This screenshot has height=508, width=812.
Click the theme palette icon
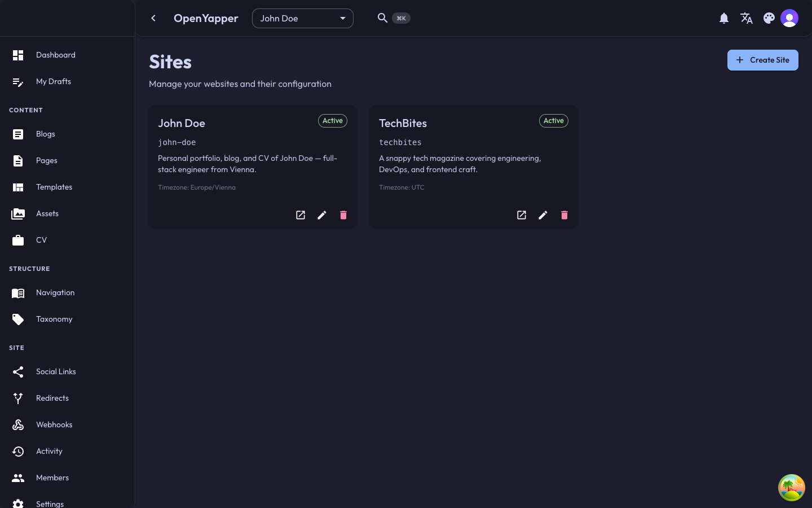769,18
